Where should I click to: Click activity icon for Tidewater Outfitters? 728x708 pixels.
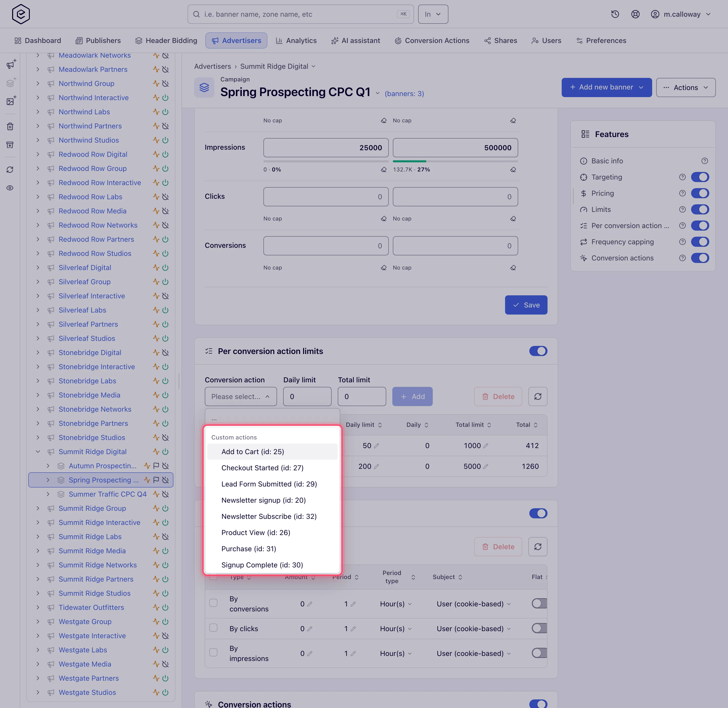pyautogui.click(x=156, y=607)
